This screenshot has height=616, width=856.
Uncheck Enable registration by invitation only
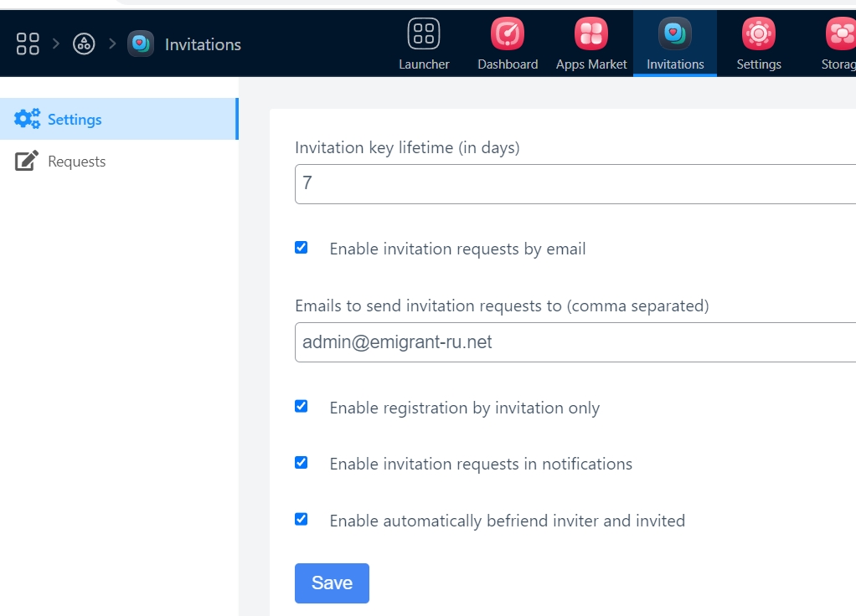click(x=302, y=407)
